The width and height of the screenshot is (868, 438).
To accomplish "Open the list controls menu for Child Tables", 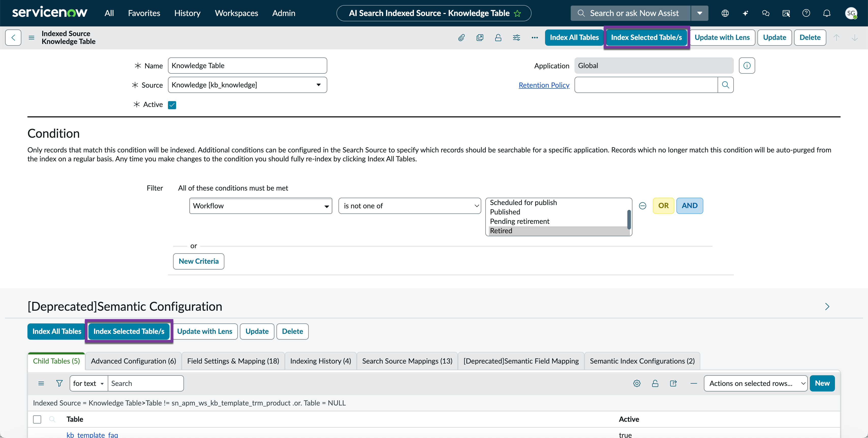I will pyautogui.click(x=41, y=383).
